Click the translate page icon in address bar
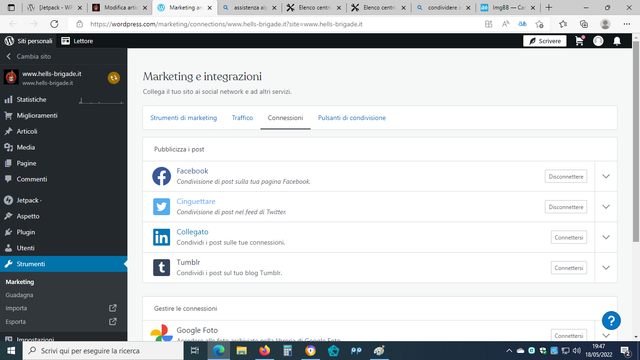Image resolution: width=640 pixels, height=360 pixels. pyautogui.click(x=522, y=24)
